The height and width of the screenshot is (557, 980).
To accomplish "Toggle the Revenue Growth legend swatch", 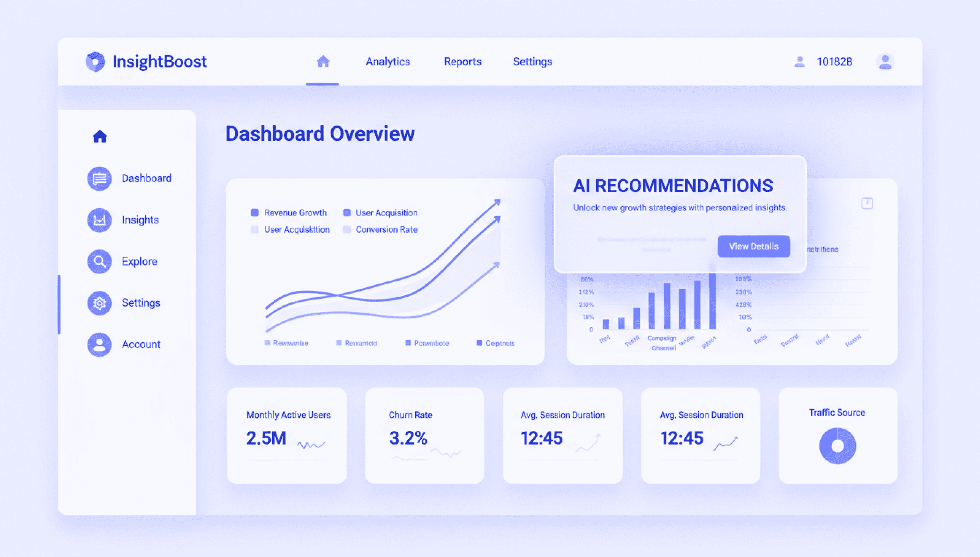I will tap(255, 213).
